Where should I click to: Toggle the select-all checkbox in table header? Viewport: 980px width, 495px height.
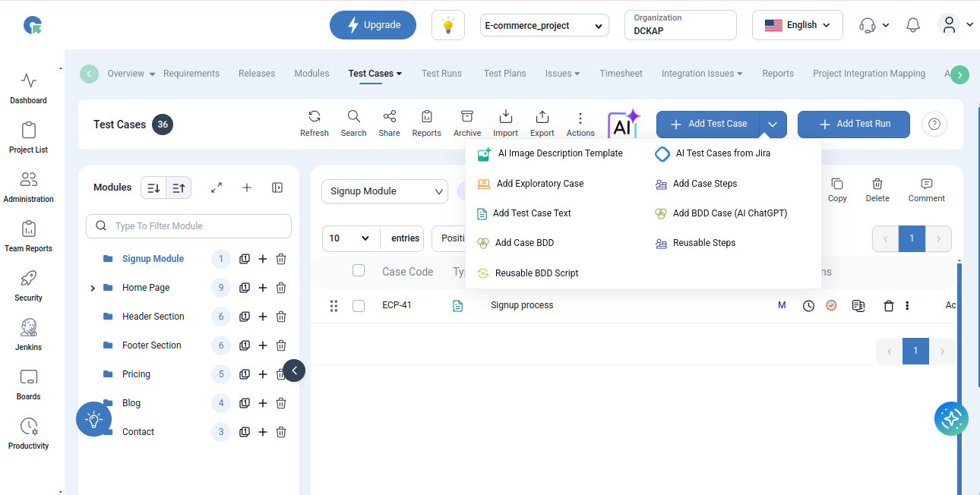[x=359, y=271]
